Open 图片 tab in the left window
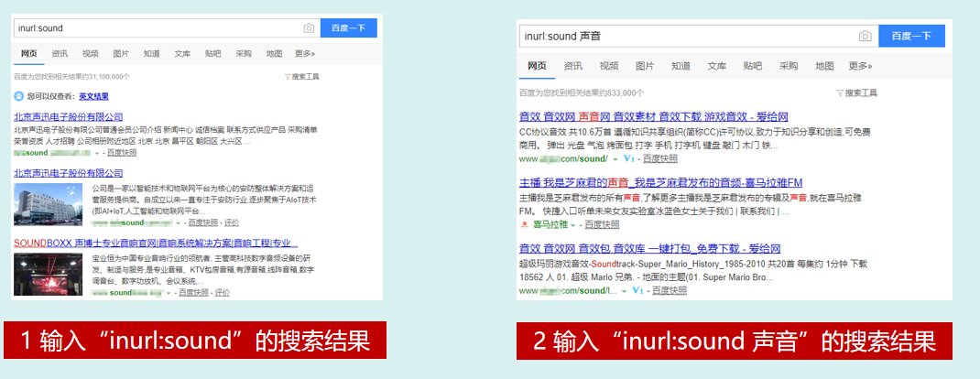Screen dimensions: 980x379 [x=121, y=54]
